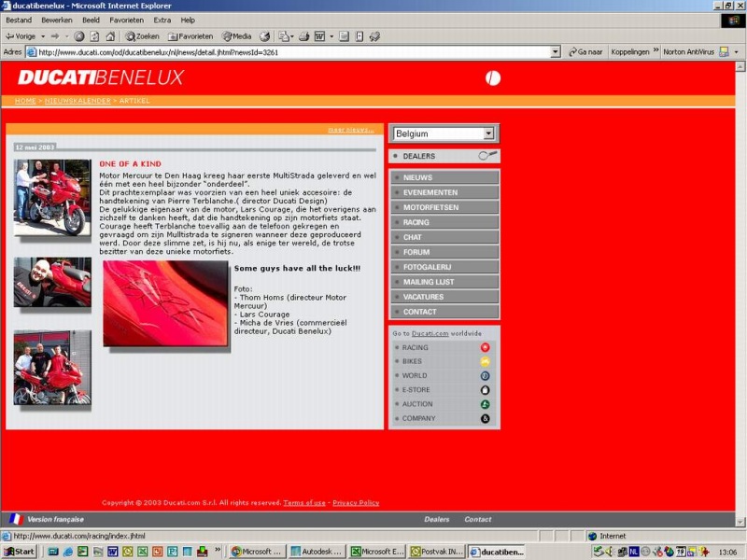Click the Start button on the taskbar

point(20,552)
